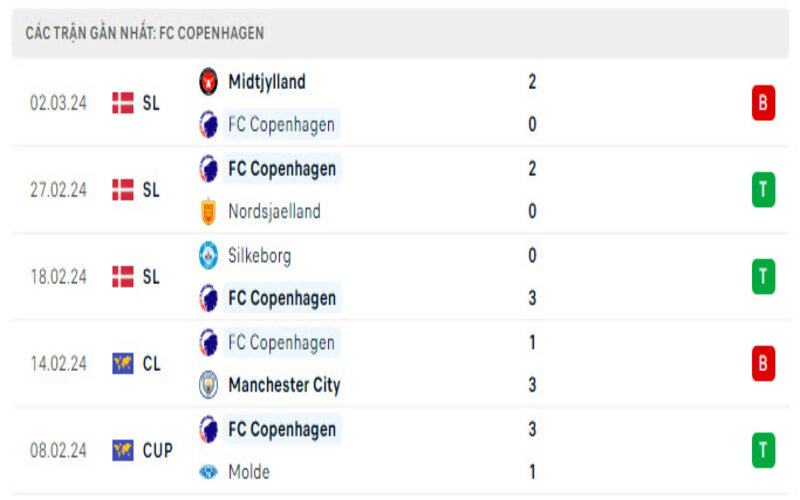
Task: Click Danish flag beside 18.02.24 match
Action: pos(122,277)
